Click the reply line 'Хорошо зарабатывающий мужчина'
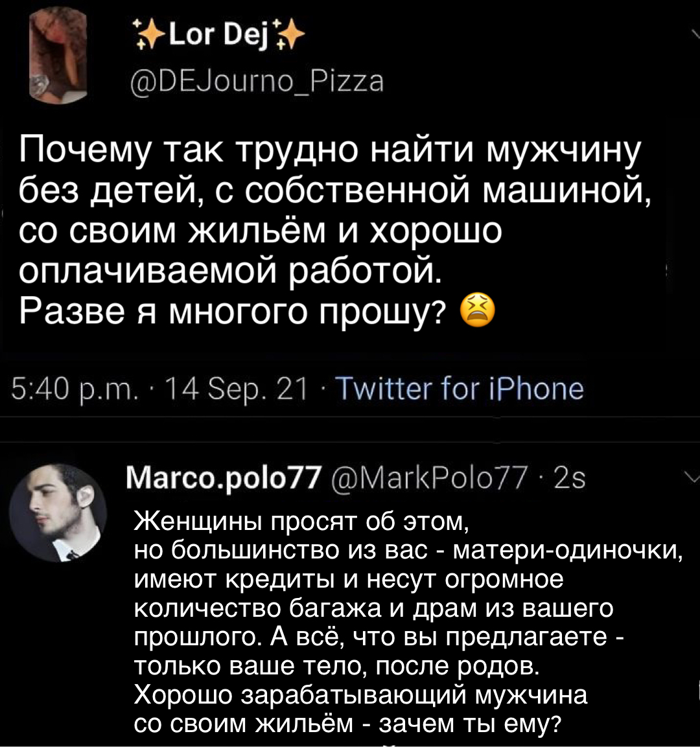This screenshot has height=747, width=700. pyautogui.click(x=360, y=695)
